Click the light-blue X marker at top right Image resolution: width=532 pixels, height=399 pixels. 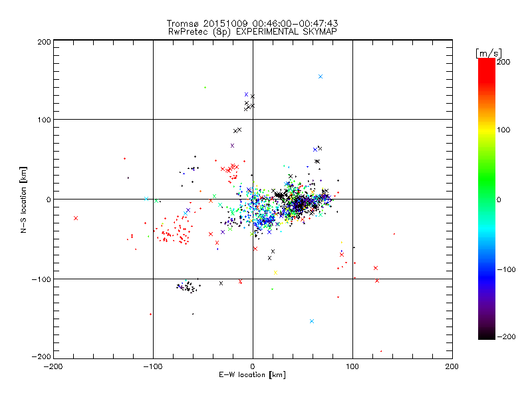point(321,76)
